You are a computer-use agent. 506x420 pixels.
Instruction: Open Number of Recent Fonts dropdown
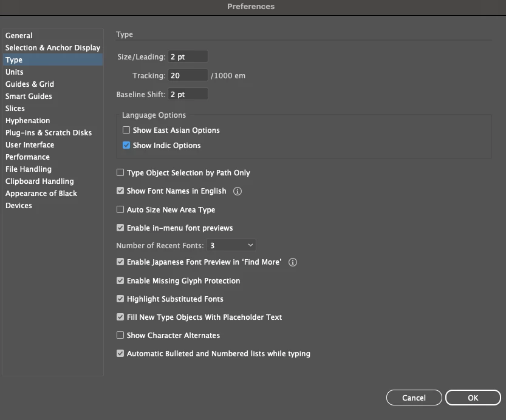(x=231, y=246)
